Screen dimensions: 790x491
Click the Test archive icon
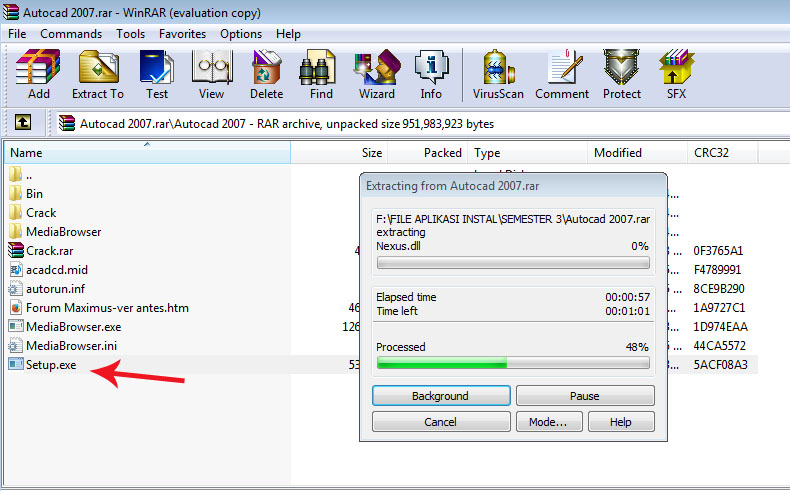click(157, 66)
